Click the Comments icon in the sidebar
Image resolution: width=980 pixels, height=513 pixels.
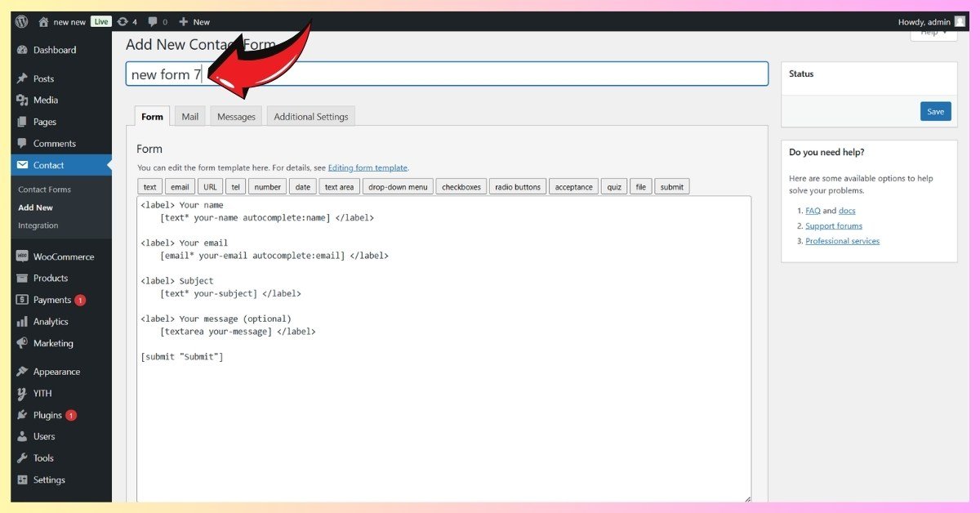22,143
